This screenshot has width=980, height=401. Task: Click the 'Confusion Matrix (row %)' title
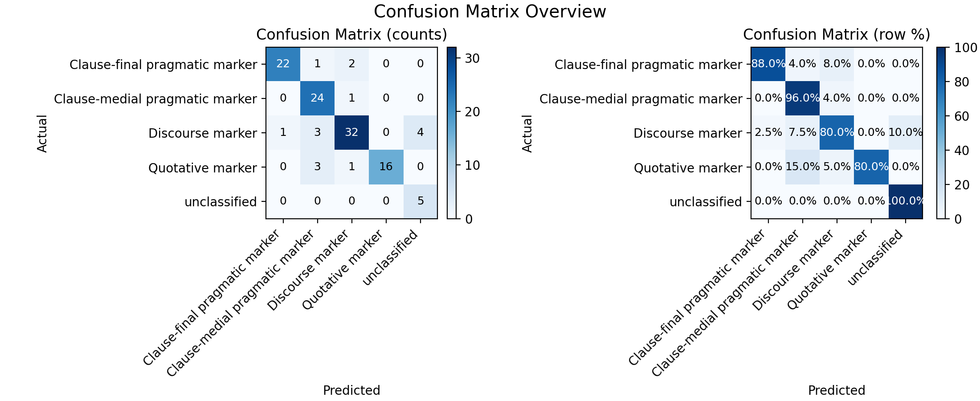point(837,35)
